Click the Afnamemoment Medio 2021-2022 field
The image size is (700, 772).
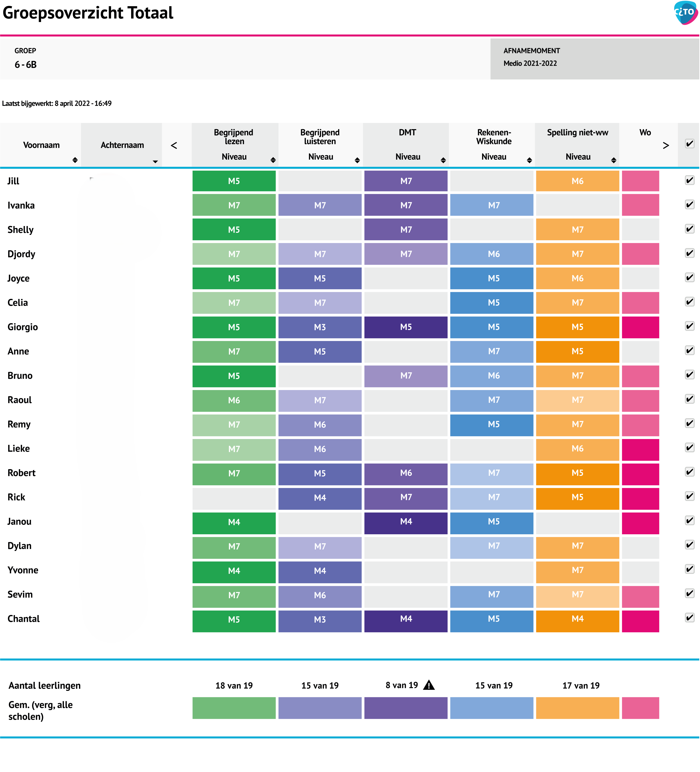point(530,64)
